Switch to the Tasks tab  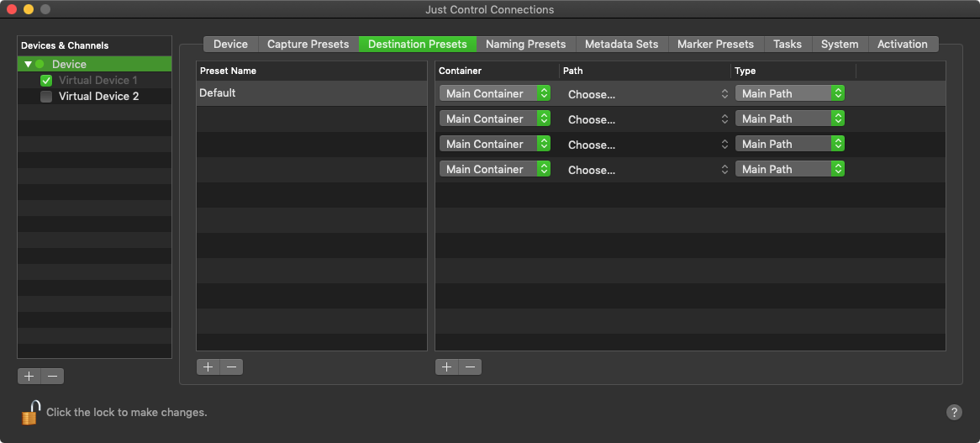pyautogui.click(x=788, y=45)
